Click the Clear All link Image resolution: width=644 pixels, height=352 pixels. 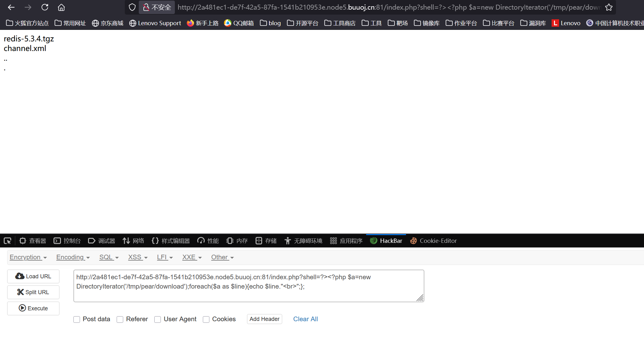click(305, 319)
